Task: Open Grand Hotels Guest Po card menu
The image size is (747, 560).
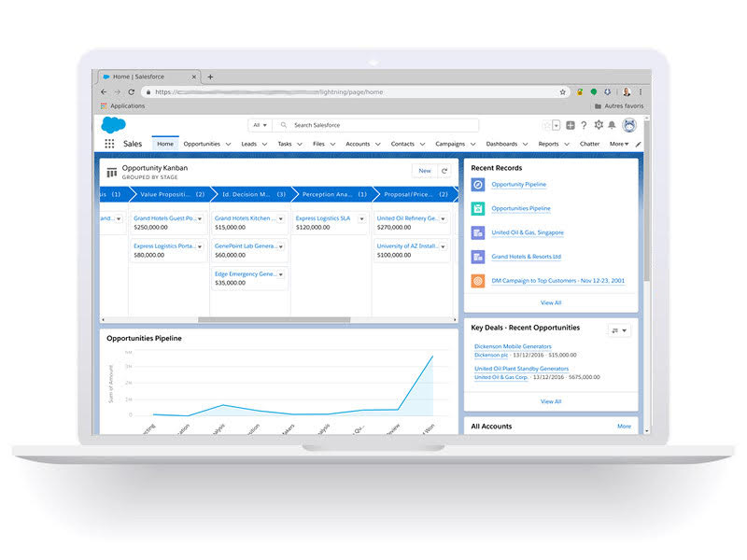Action: pos(200,218)
